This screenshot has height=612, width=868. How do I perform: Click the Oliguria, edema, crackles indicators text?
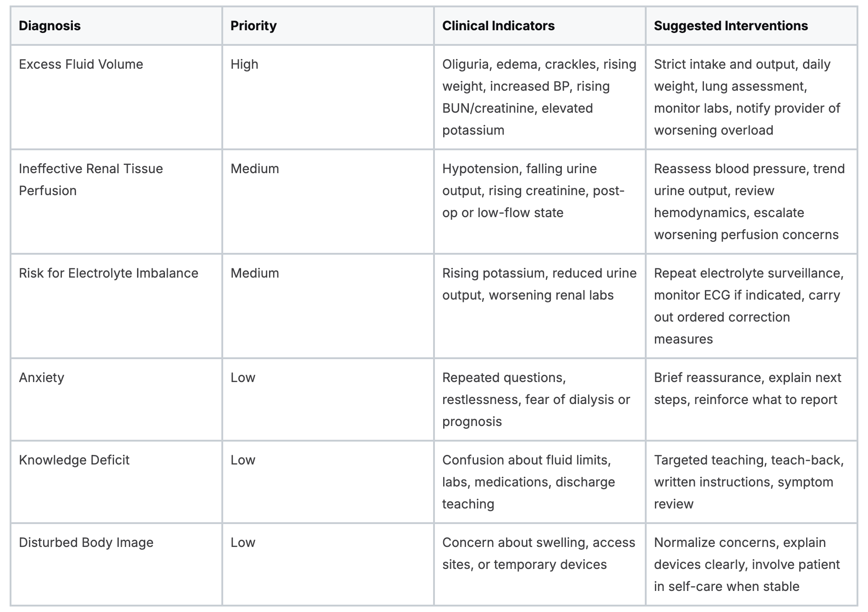(540, 97)
